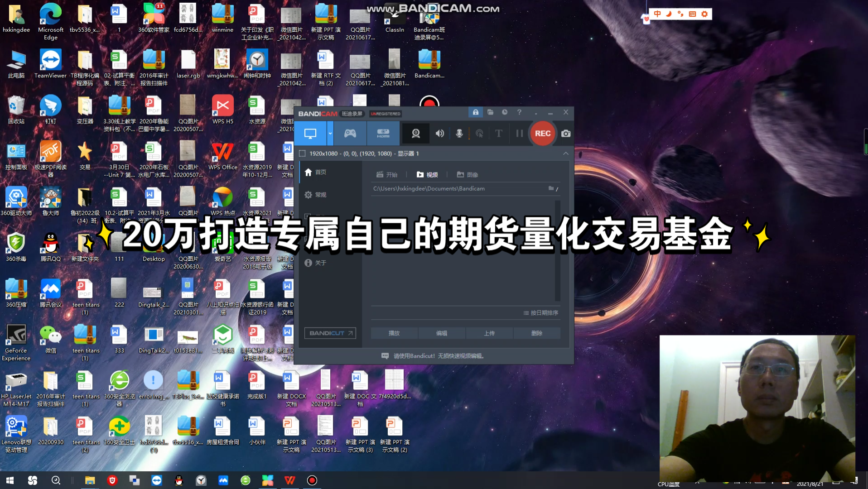This screenshot has height=489, width=868.
Task: Start recording with the red REC button
Action: tap(543, 134)
